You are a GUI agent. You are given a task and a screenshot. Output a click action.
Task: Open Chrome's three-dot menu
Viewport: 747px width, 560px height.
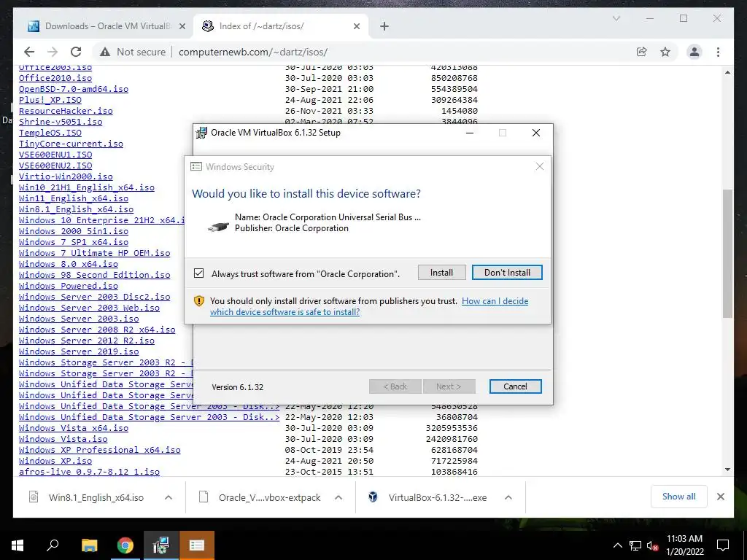click(718, 52)
